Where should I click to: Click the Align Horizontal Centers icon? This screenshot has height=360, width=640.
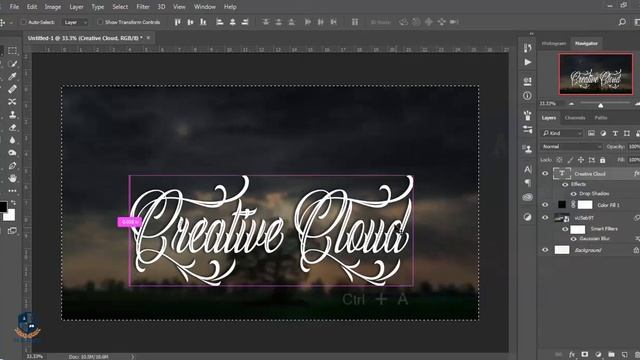(x=232, y=22)
